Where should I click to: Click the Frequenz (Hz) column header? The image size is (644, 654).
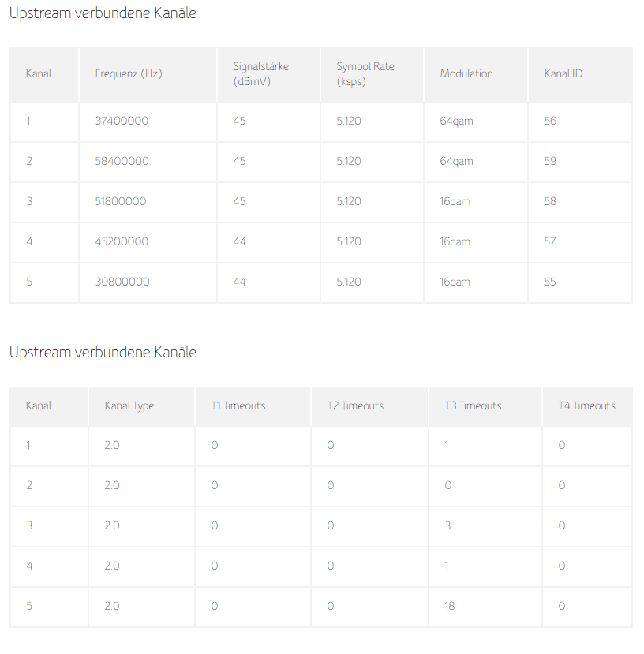(x=129, y=74)
